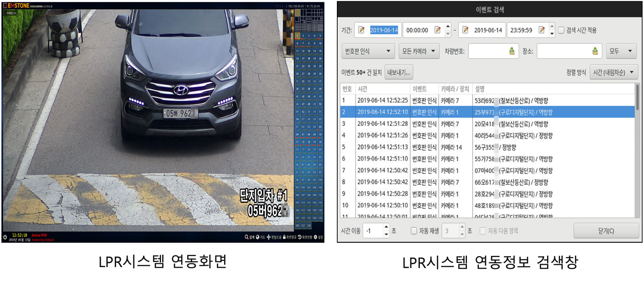
Task: Click the live camera view of the car
Action: 148,120
